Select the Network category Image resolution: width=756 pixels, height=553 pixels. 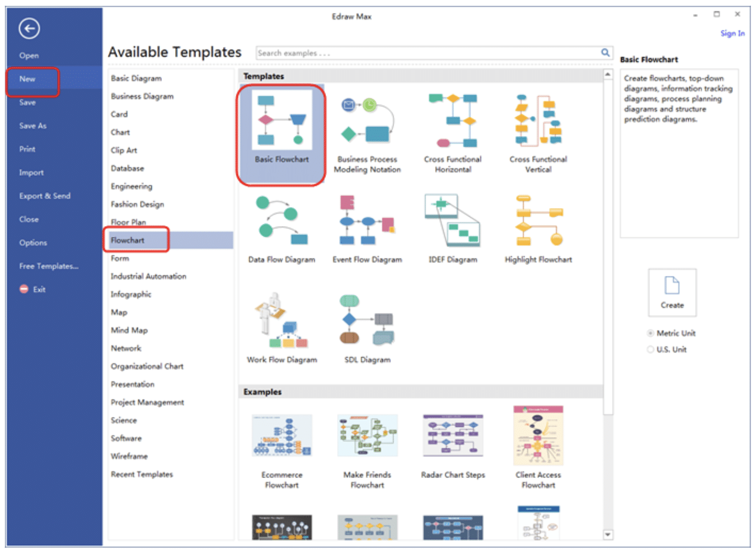(x=126, y=348)
